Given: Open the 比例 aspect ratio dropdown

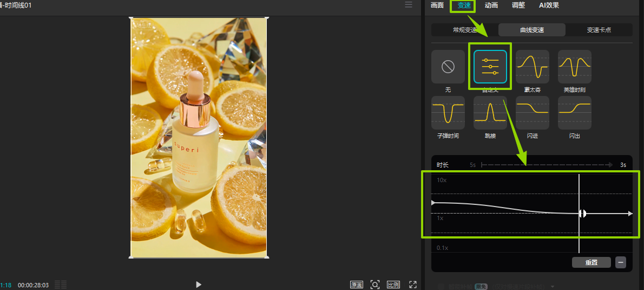Looking at the screenshot, I should pos(393,285).
